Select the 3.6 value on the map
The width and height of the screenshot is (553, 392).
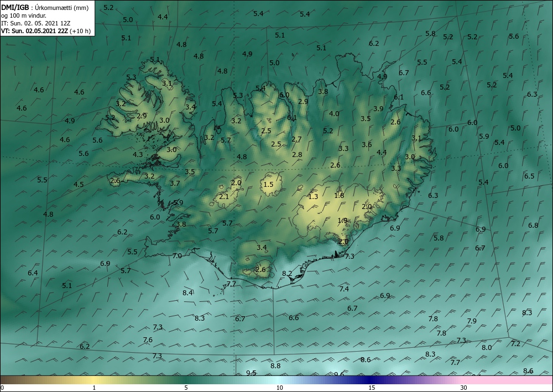coord(367,144)
